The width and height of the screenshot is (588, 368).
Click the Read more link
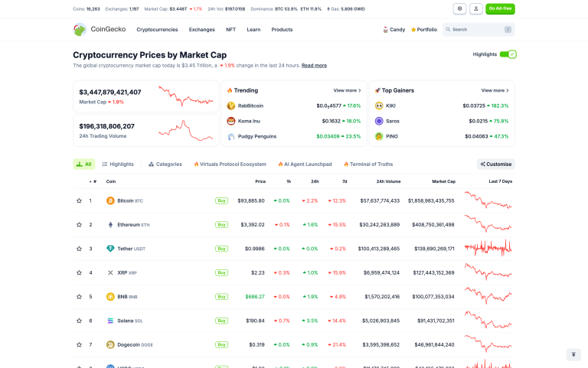click(314, 66)
